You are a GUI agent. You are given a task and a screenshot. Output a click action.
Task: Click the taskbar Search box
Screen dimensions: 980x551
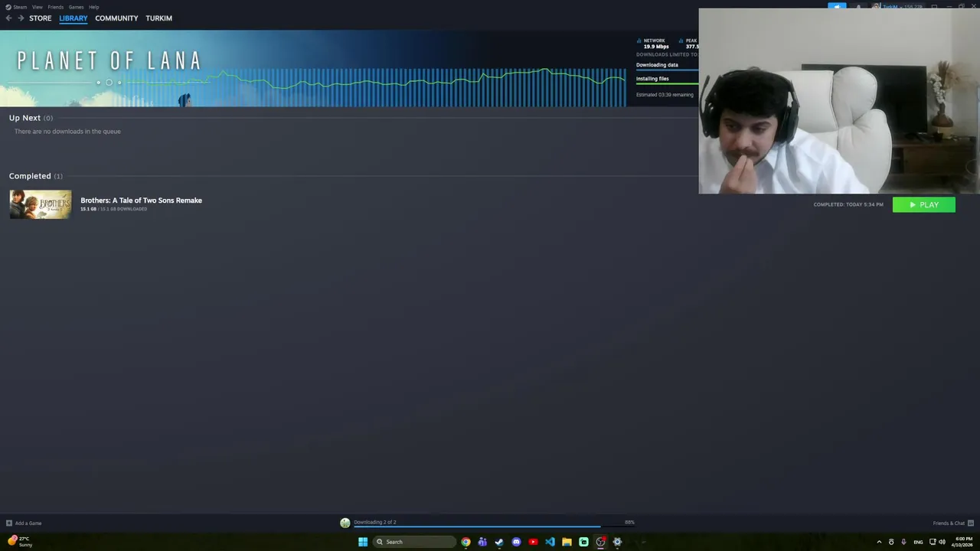tap(413, 542)
